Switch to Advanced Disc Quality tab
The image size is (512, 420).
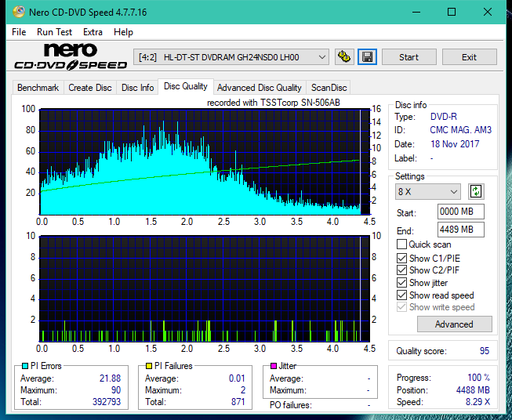(260, 88)
